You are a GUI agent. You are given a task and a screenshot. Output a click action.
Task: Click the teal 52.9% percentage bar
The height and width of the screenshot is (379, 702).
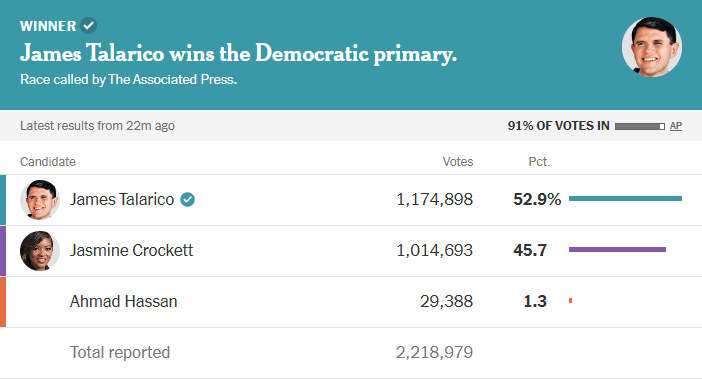(x=625, y=198)
